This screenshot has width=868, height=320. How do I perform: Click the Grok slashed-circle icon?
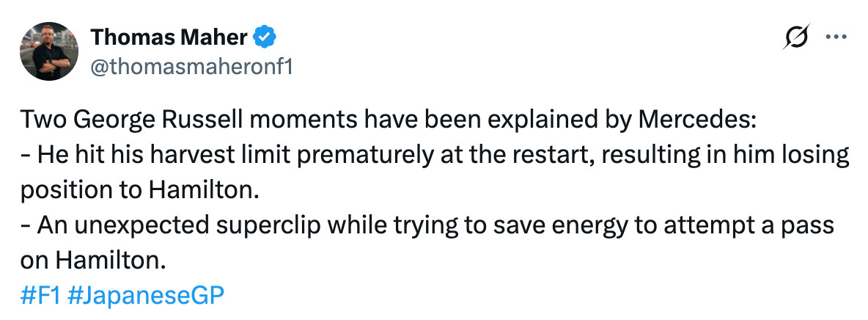[x=796, y=37]
